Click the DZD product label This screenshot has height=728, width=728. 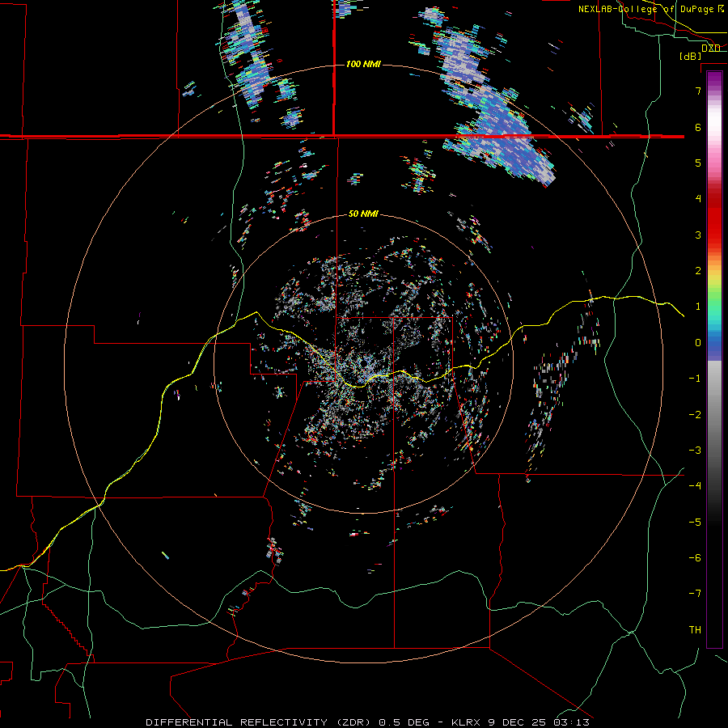click(x=711, y=48)
